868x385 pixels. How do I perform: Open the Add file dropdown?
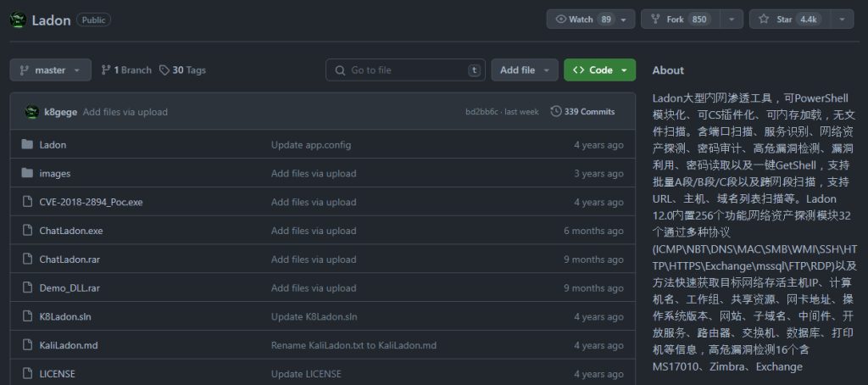pos(525,70)
